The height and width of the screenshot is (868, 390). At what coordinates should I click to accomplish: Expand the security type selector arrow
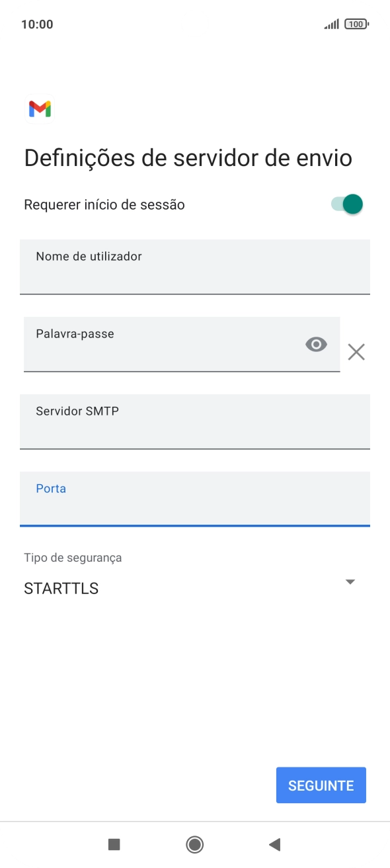click(350, 582)
